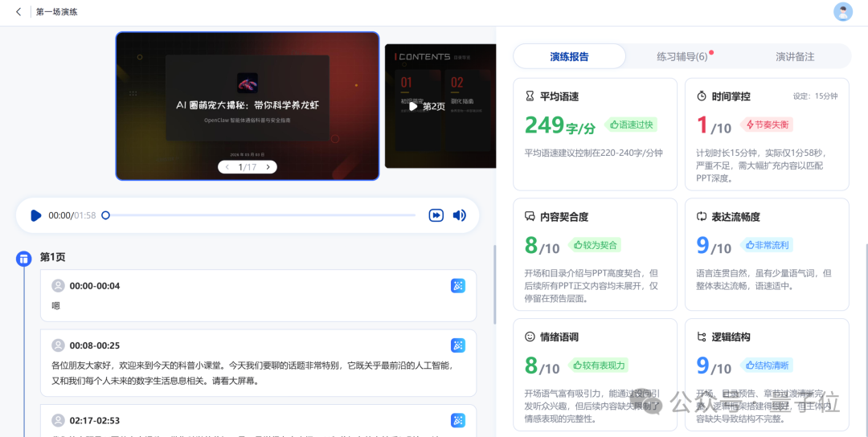
Task: Mute the audio with speaker icon
Action: pos(460,215)
